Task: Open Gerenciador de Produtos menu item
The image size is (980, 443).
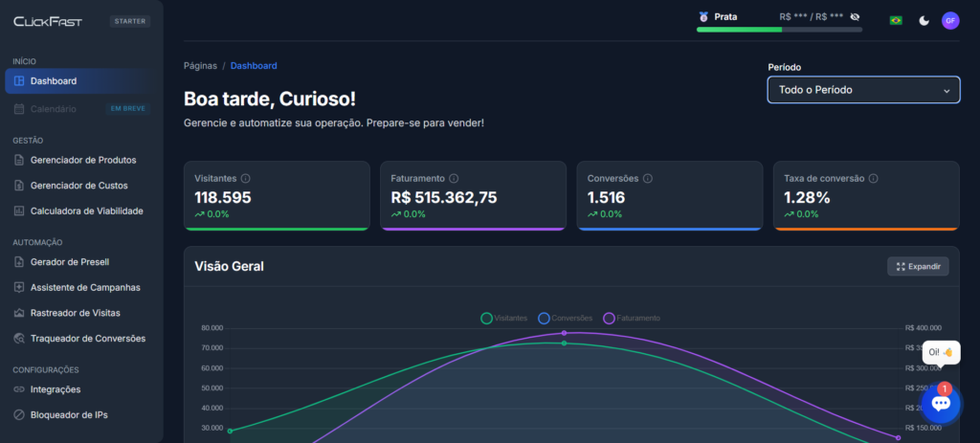Action: click(x=82, y=160)
